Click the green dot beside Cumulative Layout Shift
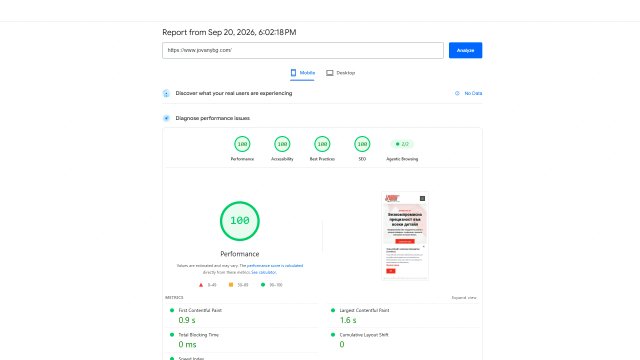Viewport: 640px width, 360px height. [x=333, y=335]
